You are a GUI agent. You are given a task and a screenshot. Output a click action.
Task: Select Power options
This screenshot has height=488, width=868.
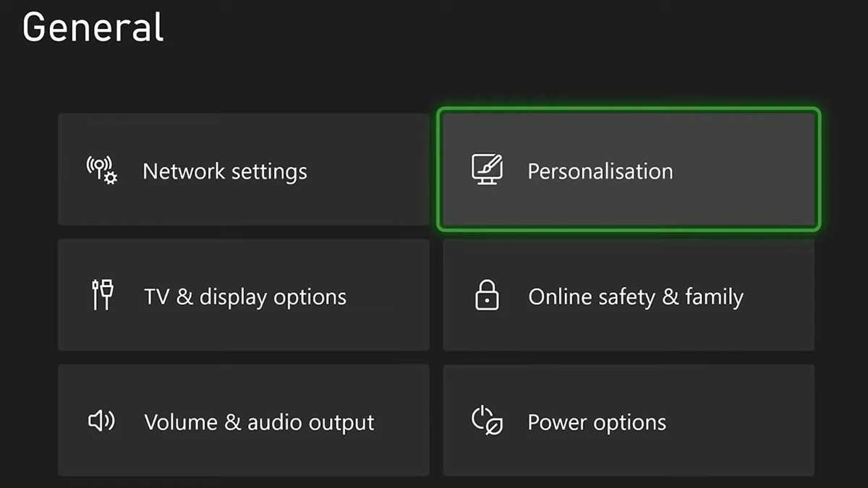click(628, 421)
